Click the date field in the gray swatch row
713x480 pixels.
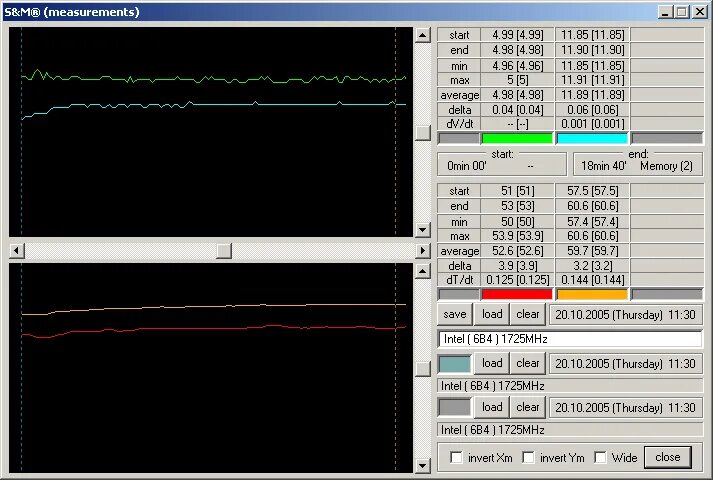pyautogui.click(x=626, y=407)
